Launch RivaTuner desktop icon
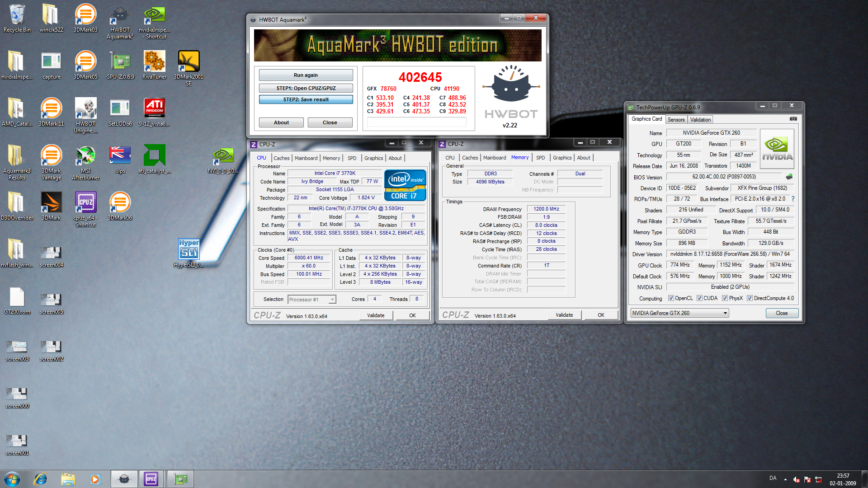Viewport: 868px width, 488px height. pyautogui.click(x=154, y=65)
